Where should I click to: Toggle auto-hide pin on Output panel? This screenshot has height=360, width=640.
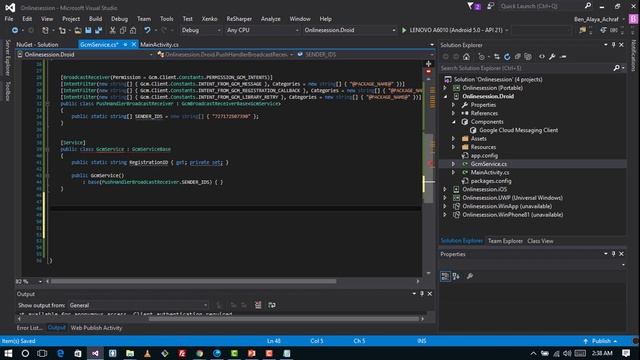tap(422, 294)
